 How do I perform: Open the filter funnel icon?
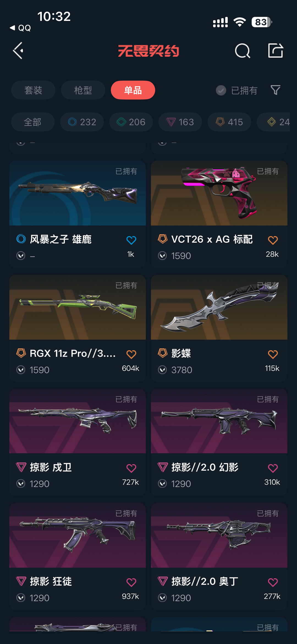tap(275, 90)
